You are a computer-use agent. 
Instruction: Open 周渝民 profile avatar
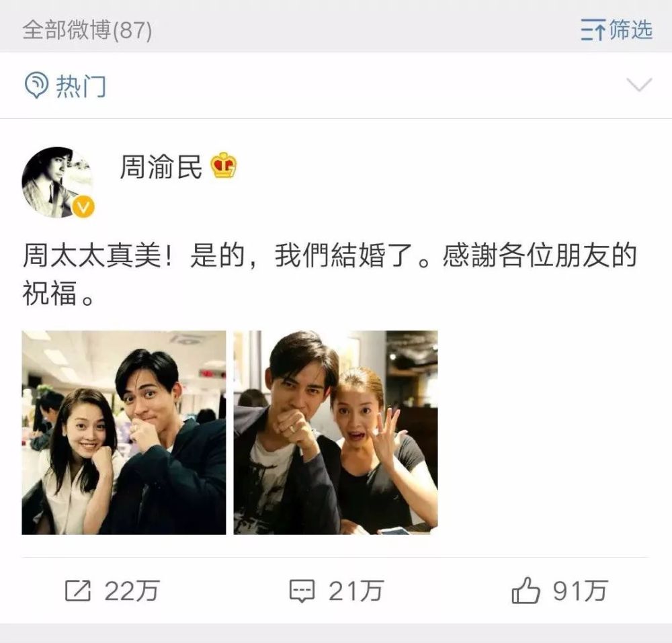coord(57,182)
